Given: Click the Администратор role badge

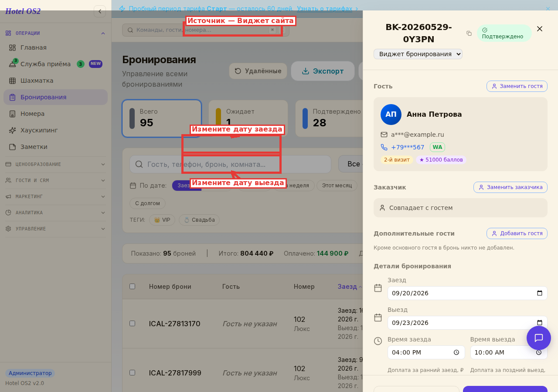Looking at the screenshot, I should point(30,373).
